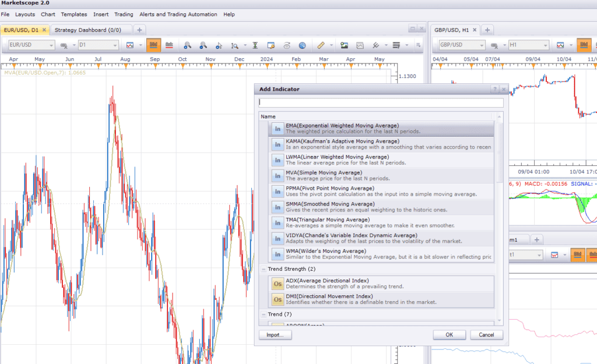Click the In icon beside EMA indicator

pyautogui.click(x=278, y=129)
